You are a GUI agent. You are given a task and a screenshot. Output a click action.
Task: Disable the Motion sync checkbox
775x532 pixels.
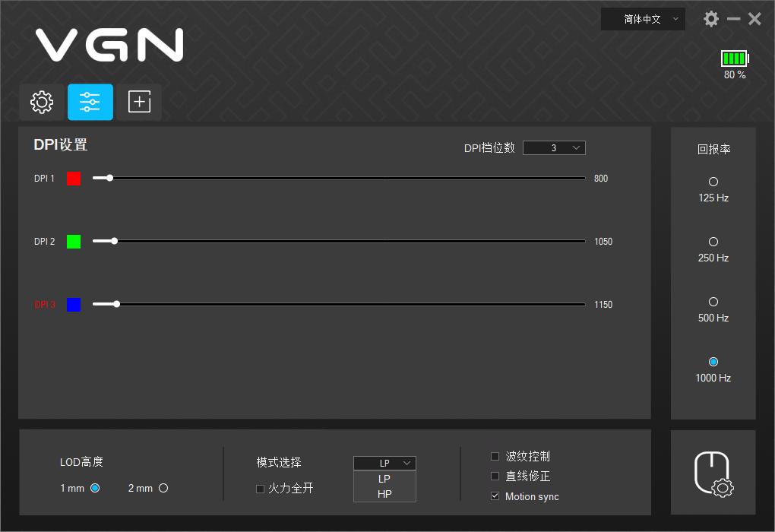[495, 496]
